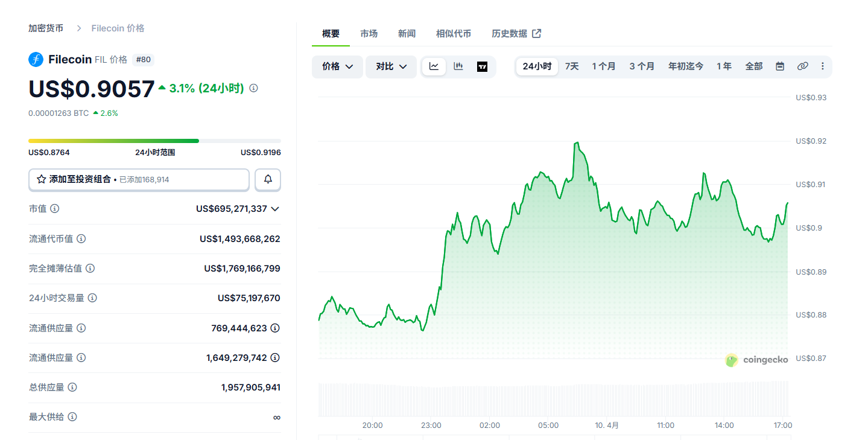
Task: Switch to the 概要 tab
Action: pos(331,34)
